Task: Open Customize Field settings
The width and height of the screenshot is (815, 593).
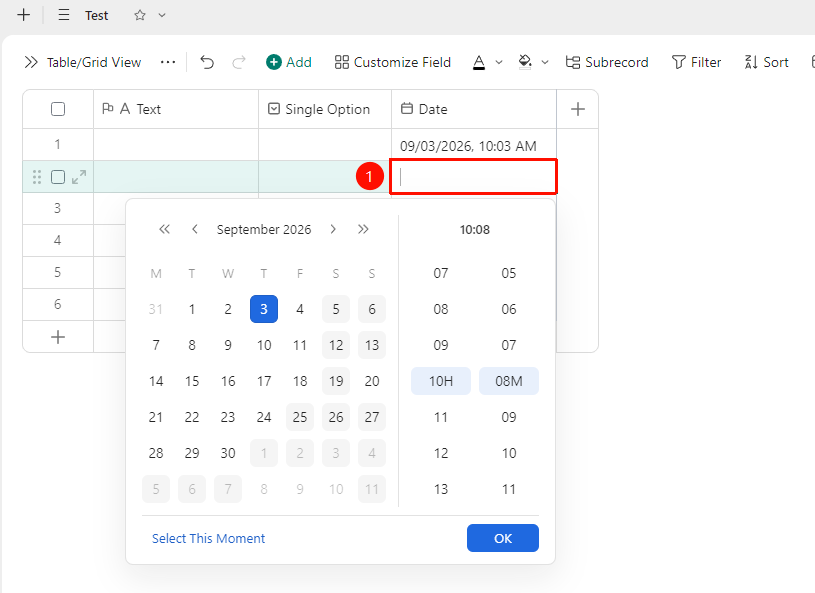Action: coord(393,62)
